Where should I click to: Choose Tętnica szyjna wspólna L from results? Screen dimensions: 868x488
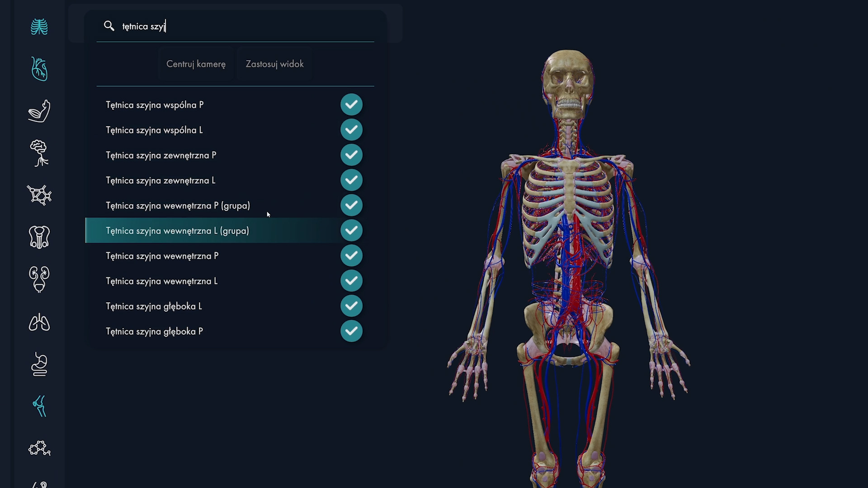click(154, 130)
